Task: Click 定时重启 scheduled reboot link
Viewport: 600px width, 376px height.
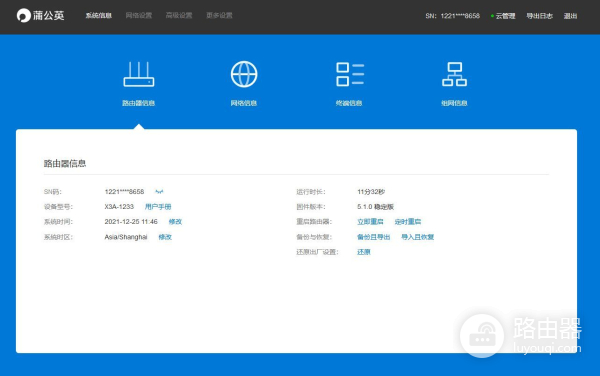Action: 408,221
